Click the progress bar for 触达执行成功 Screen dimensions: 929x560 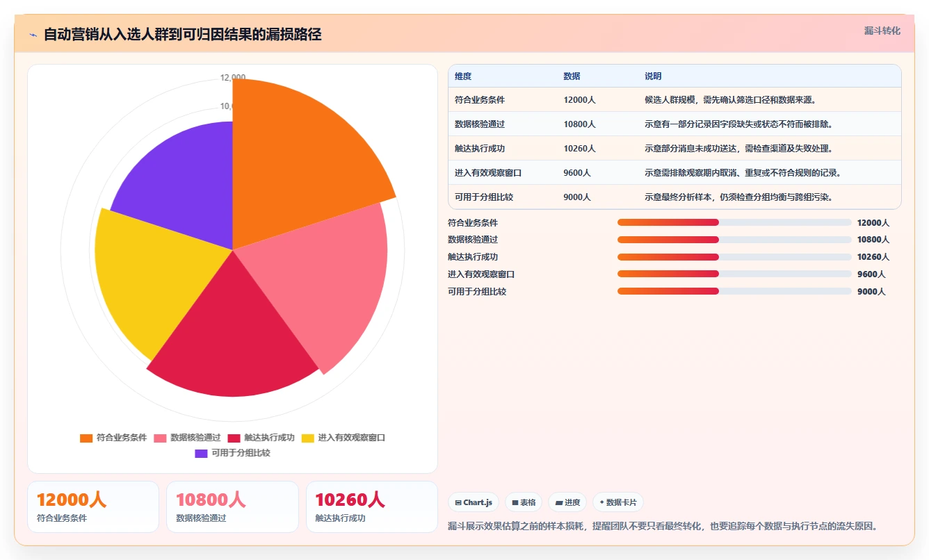(x=734, y=256)
